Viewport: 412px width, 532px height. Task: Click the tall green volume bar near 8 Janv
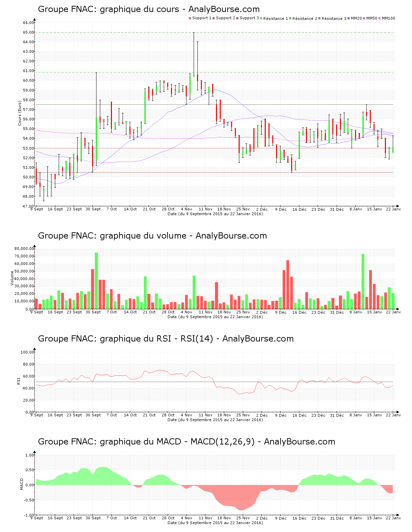tap(363, 281)
